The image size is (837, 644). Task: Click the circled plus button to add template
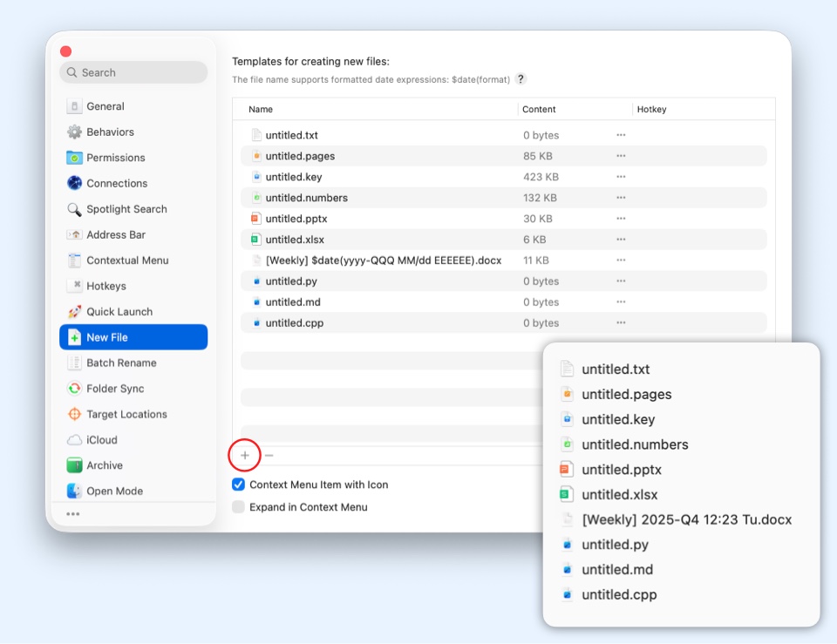click(x=244, y=455)
